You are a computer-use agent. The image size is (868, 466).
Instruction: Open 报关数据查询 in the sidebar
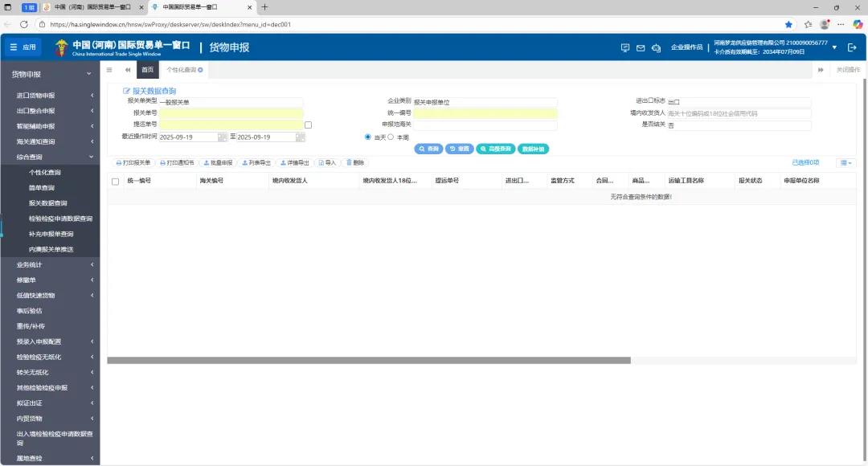48,203
